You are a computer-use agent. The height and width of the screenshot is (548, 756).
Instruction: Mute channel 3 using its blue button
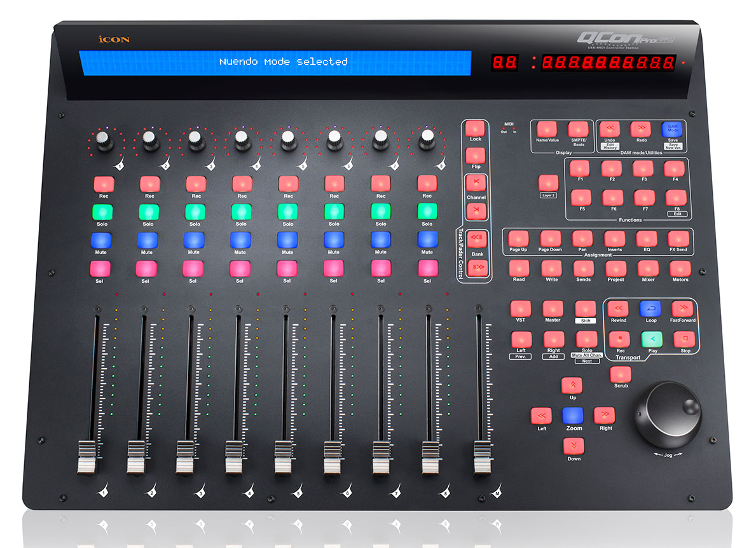coord(194,240)
